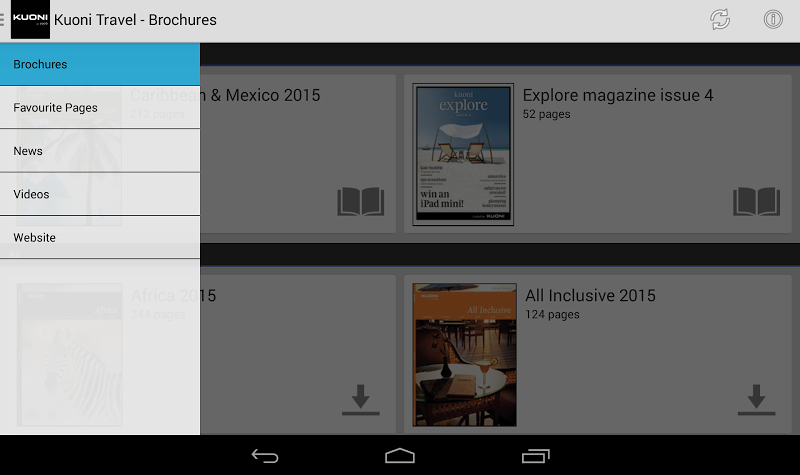Image resolution: width=800 pixels, height=475 pixels.
Task: Open Website in the navigation drawer
Action: tap(100, 238)
